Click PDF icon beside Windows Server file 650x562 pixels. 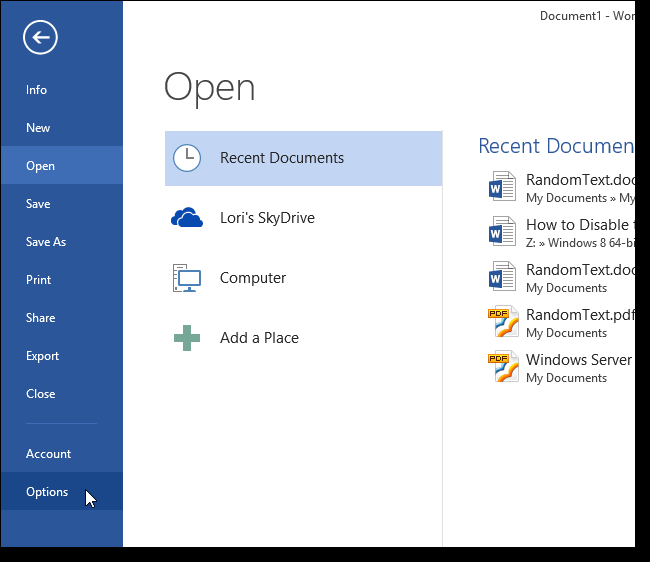(502, 367)
